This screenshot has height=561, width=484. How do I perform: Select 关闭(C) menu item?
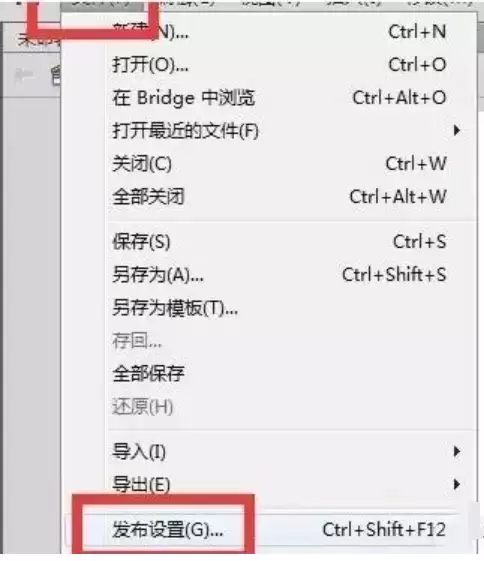click(291, 164)
